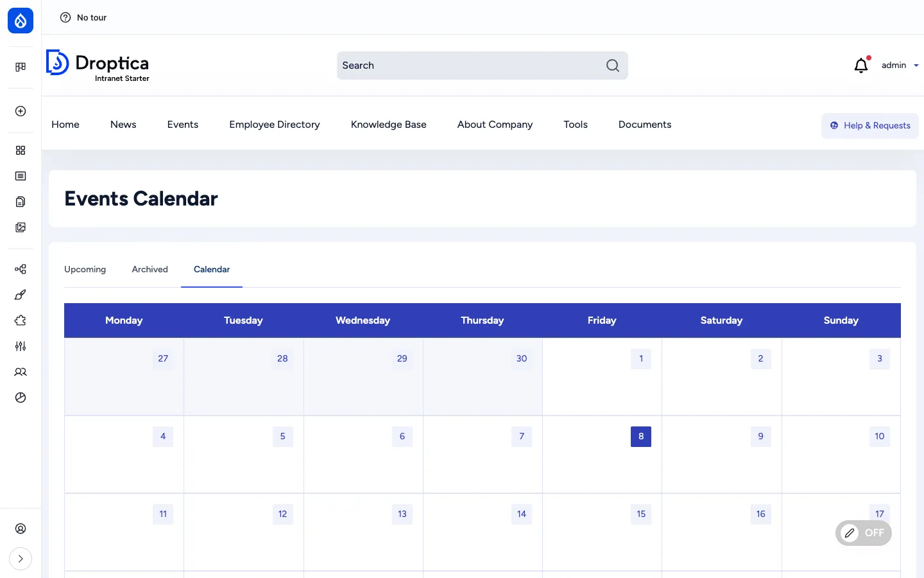This screenshot has width=924, height=578.
Task: Select day 10 in the calendar
Action: pos(880,437)
